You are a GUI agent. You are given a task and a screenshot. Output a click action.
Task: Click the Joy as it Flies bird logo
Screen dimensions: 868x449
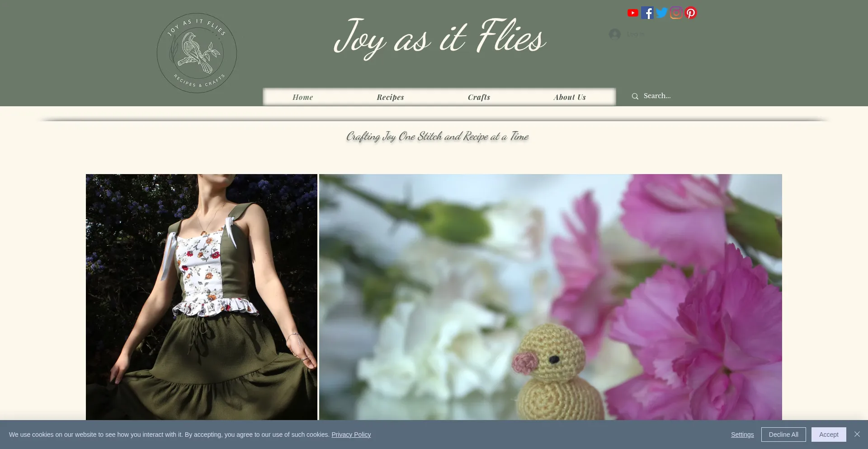click(x=196, y=52)
